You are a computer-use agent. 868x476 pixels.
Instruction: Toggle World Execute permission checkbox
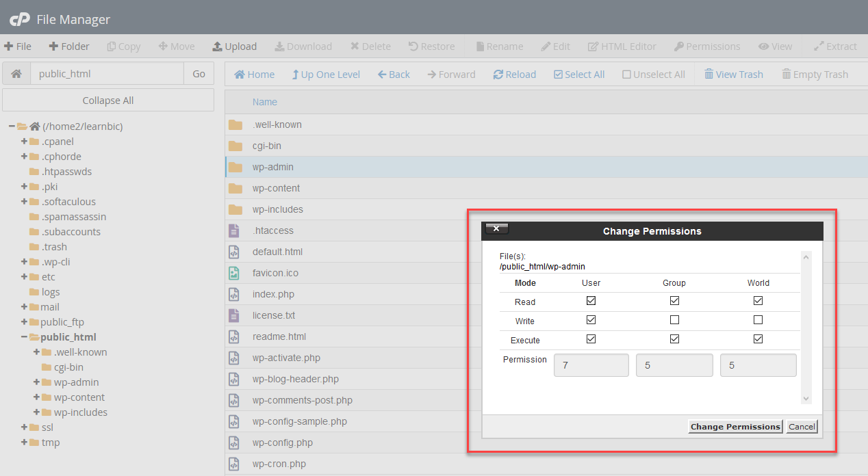click(758, 339)
